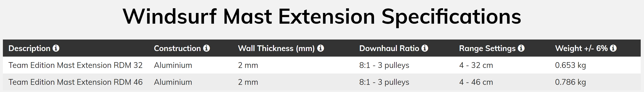Screen dimensions: 644x92
Task: Select the Wall Thickness (mm) header
Action: click(276, 48)
